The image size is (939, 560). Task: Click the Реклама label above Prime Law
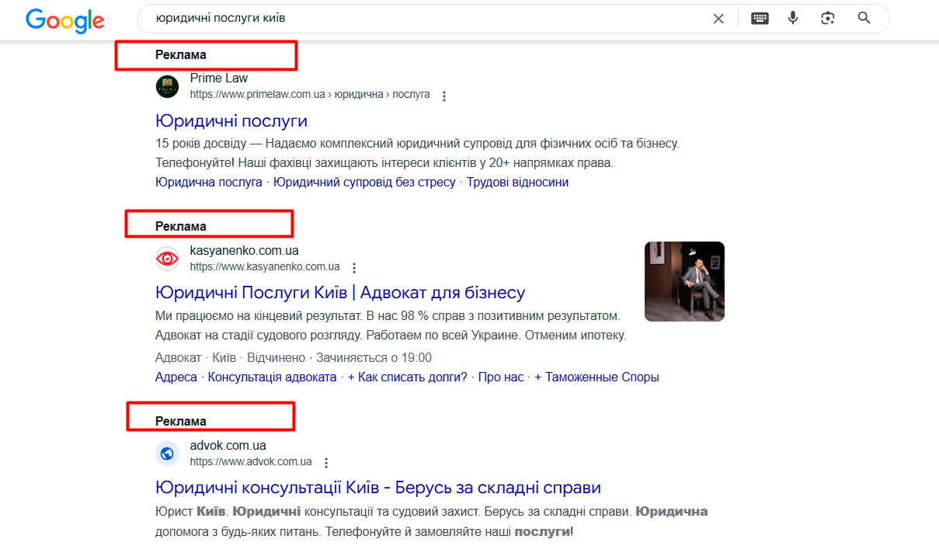pyautogui.click(x=181, y=55)
